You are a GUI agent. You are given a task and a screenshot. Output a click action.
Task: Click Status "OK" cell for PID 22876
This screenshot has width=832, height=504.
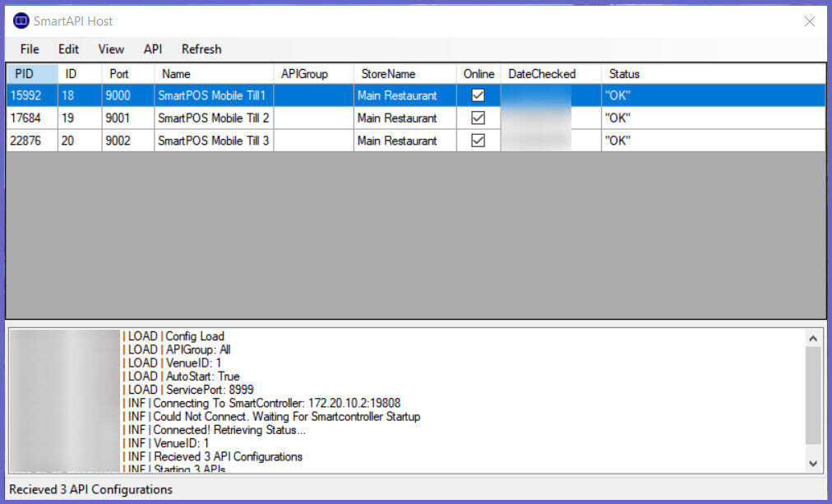coord(713,141)
